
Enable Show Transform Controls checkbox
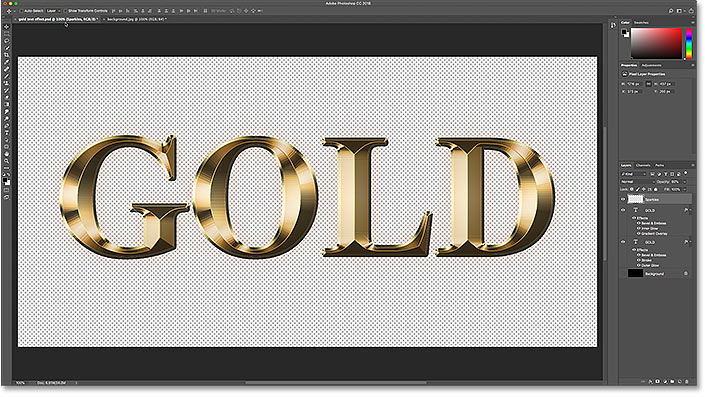click(65, 11)
